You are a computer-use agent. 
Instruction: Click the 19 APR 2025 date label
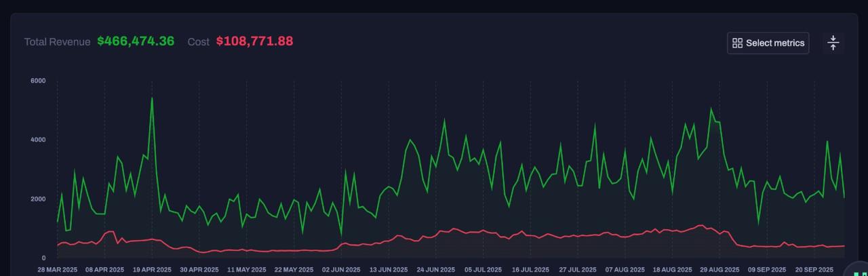[152, 269]
